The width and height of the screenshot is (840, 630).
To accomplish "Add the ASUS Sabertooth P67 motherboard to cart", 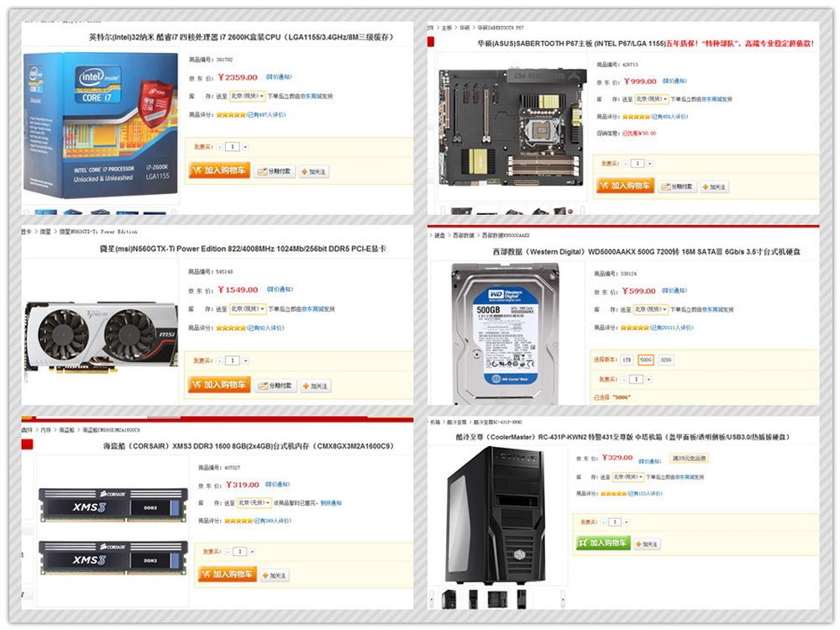I will point(625,186).
